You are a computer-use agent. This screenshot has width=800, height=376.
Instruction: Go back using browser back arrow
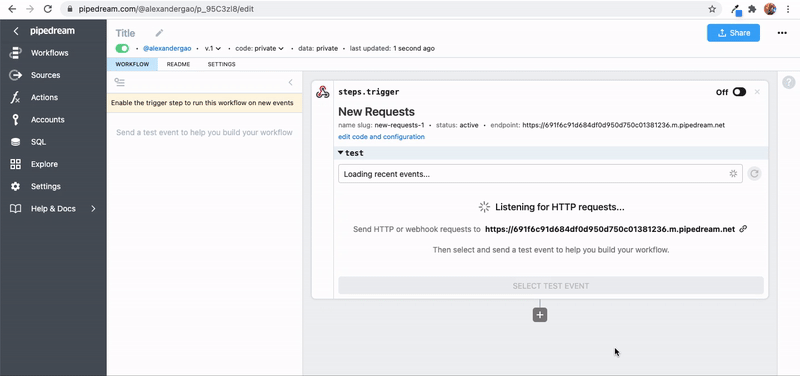(x=12, y=9)
